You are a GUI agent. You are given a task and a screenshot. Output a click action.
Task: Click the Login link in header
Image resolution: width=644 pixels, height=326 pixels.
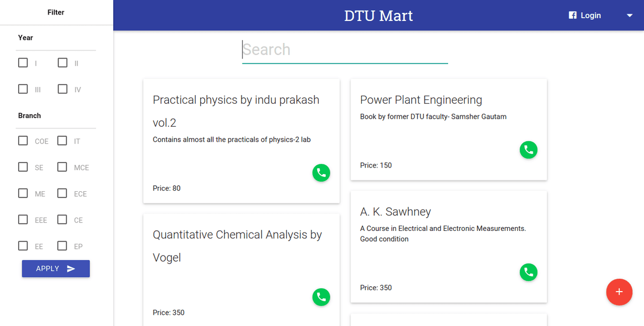(590, 16)
